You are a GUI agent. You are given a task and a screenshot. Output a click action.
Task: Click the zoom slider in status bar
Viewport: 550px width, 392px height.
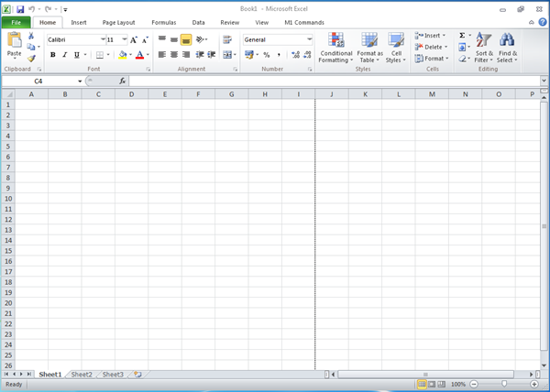[505, 384]
